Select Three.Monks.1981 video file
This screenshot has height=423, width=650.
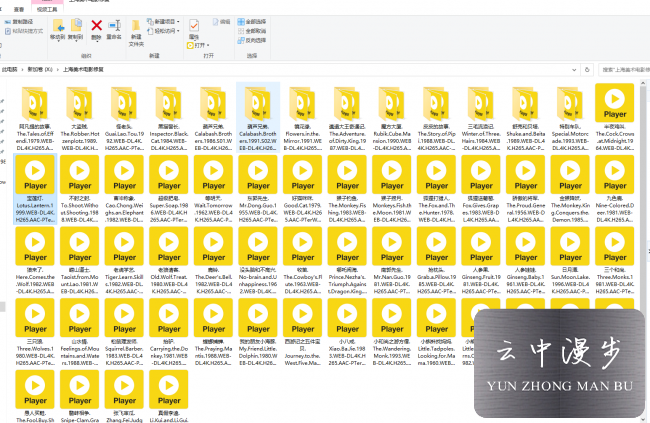pyautogui.click(x=615, y=261)
